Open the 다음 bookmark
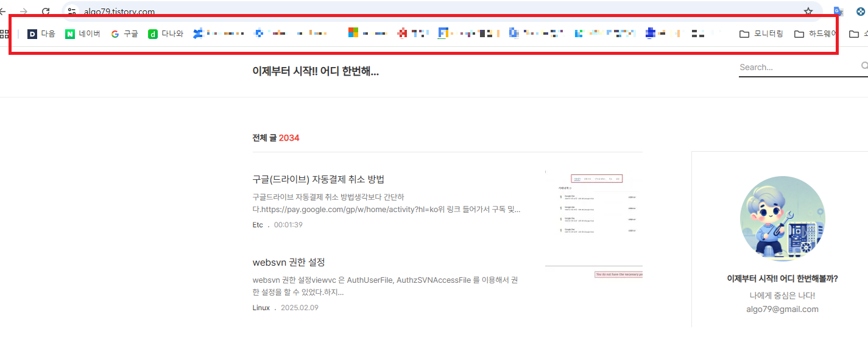 pos(41,34)
